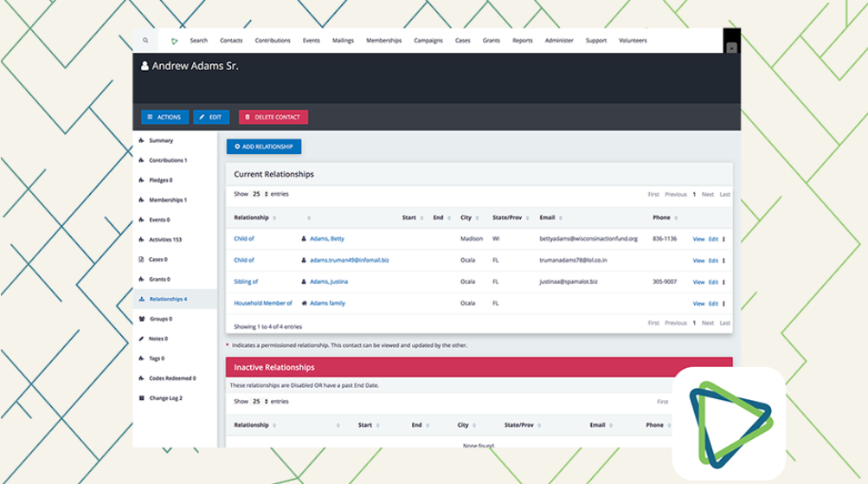Screen dimensions: 868x484
Task: Open the Adams, Betty contact link
Action: point(326,239)
